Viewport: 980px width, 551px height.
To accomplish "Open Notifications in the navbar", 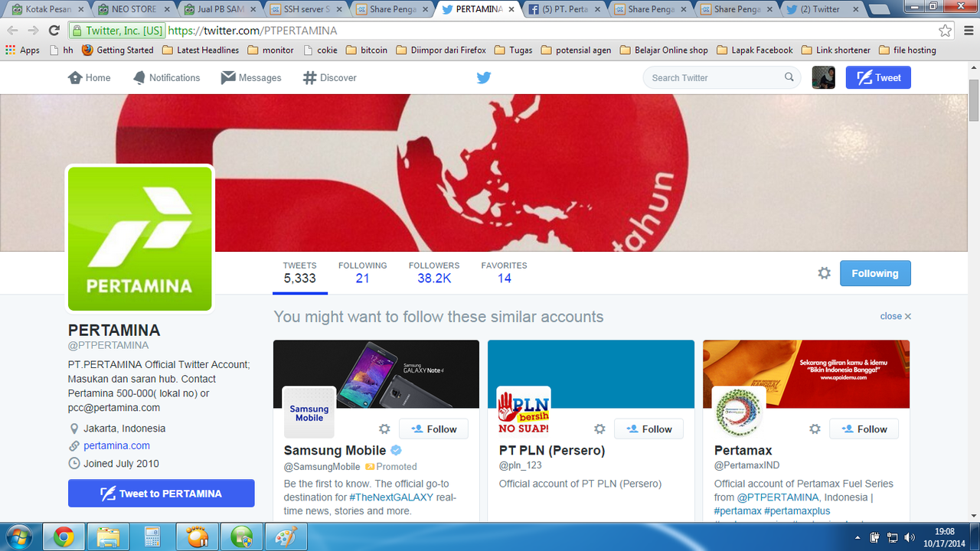I will click(x=166, y=77).
